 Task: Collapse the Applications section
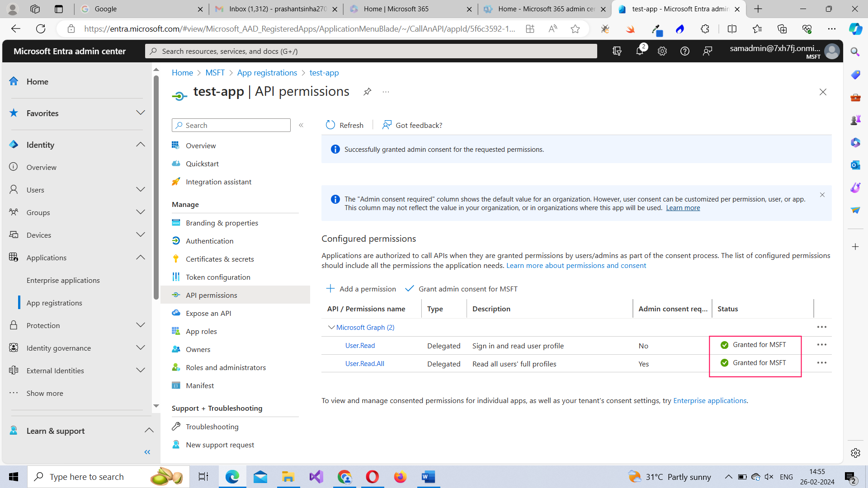(x=141, y=257)
